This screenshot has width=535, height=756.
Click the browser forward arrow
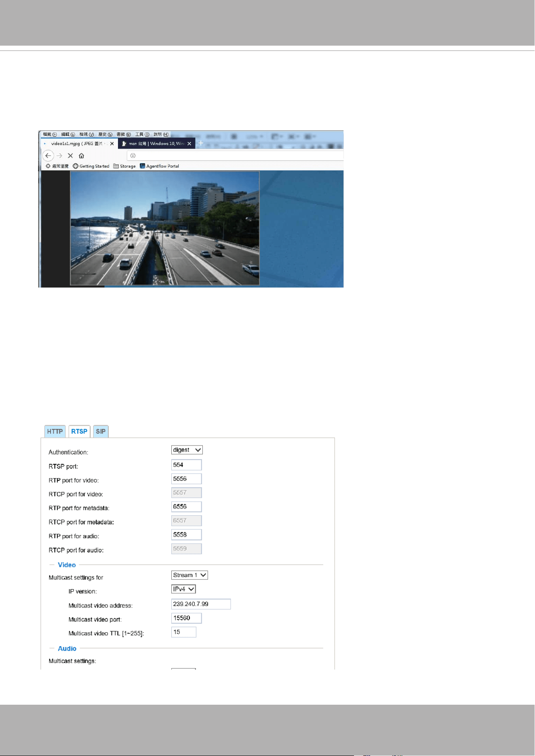coord(59,155)
